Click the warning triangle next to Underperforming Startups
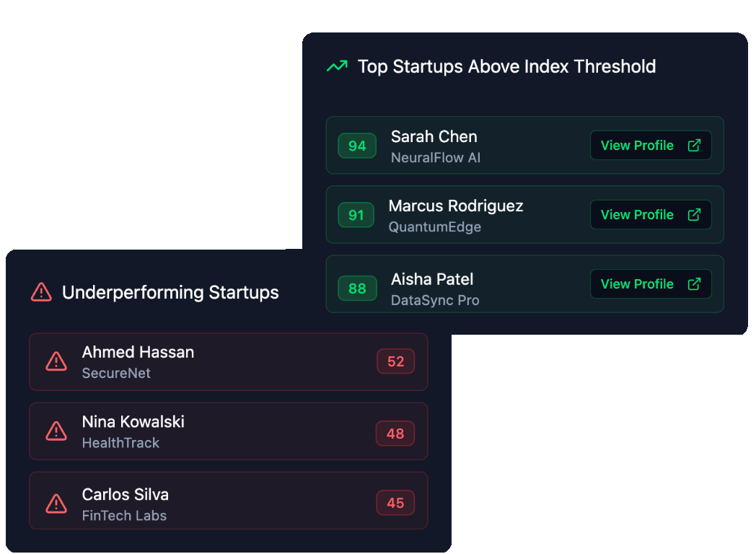 point(41,292)
